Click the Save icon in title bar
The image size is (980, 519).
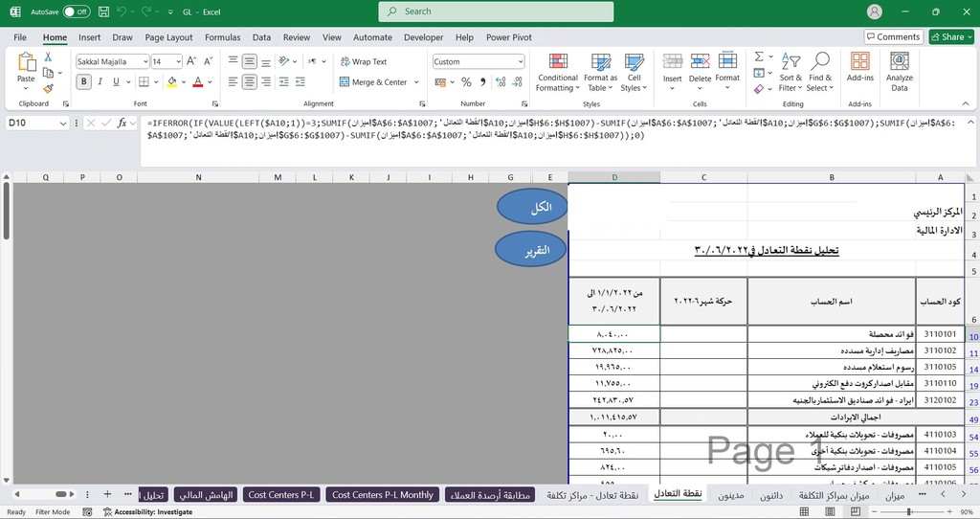(103, 11)
